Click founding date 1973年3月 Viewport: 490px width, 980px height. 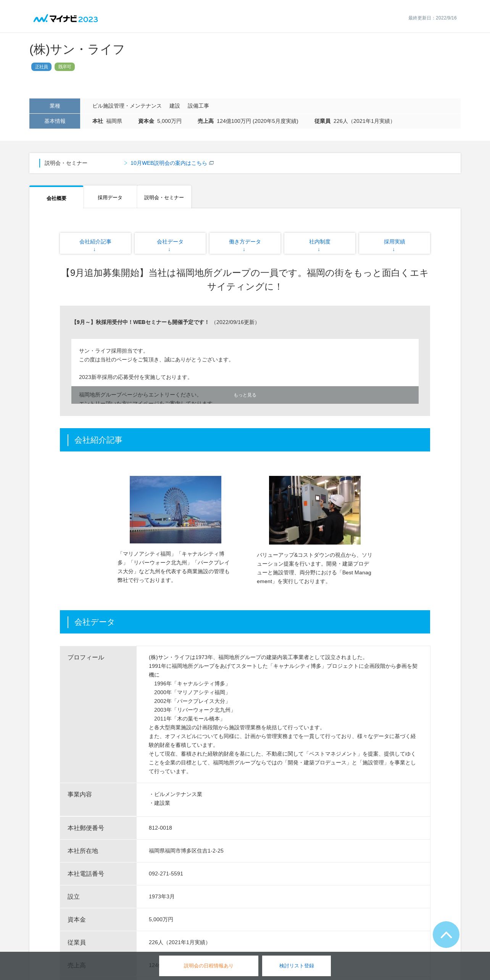click(x=161, y=896)
